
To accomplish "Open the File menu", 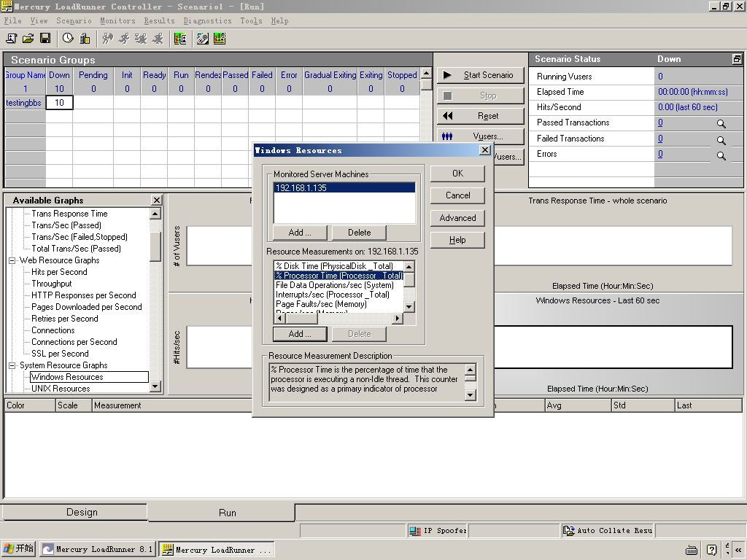I will point(13,20).
